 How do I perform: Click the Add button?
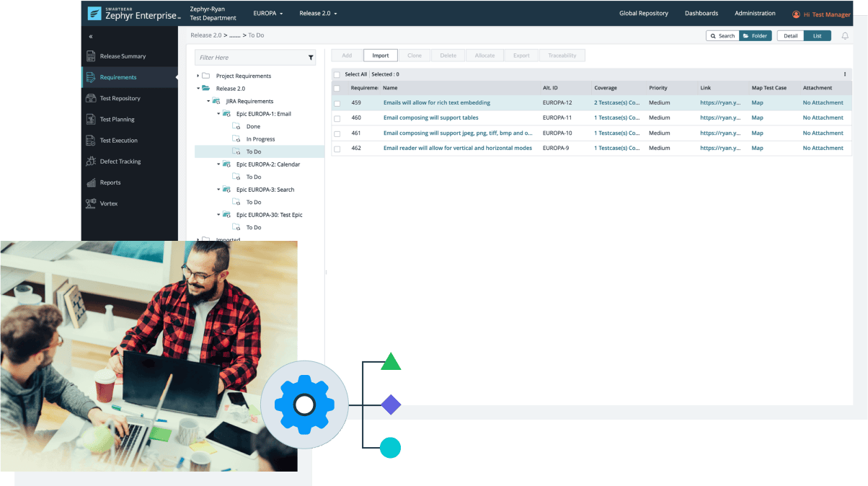pos(347,56)
